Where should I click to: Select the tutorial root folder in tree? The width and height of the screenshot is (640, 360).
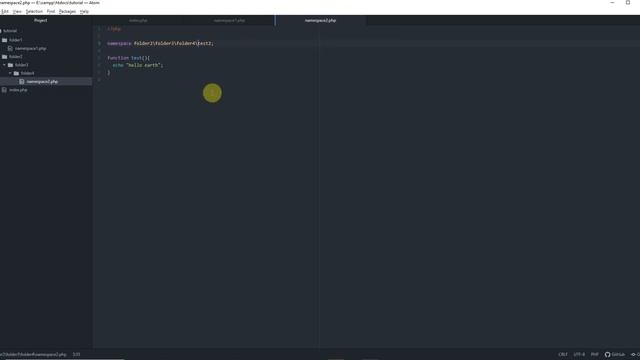10,31
